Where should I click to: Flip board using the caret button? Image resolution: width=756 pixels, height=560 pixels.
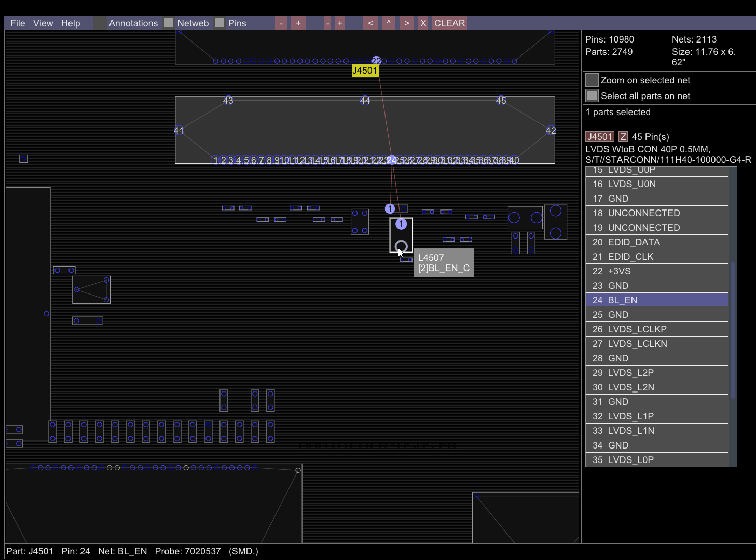(388, 23)
